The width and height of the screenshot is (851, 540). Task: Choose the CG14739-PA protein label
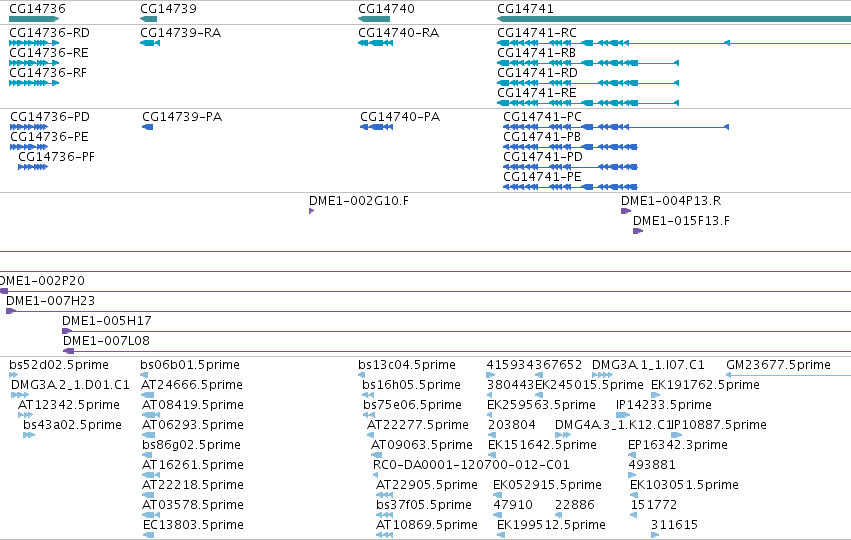coord(182,117)
